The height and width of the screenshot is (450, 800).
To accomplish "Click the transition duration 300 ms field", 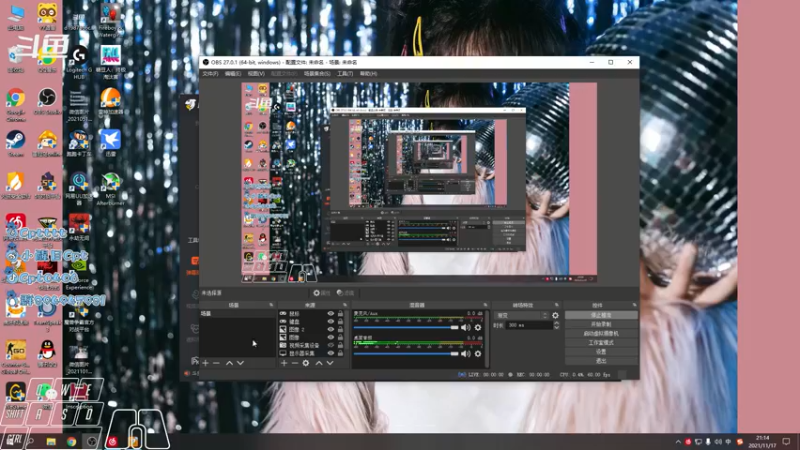I will click(x=530, y=325).
